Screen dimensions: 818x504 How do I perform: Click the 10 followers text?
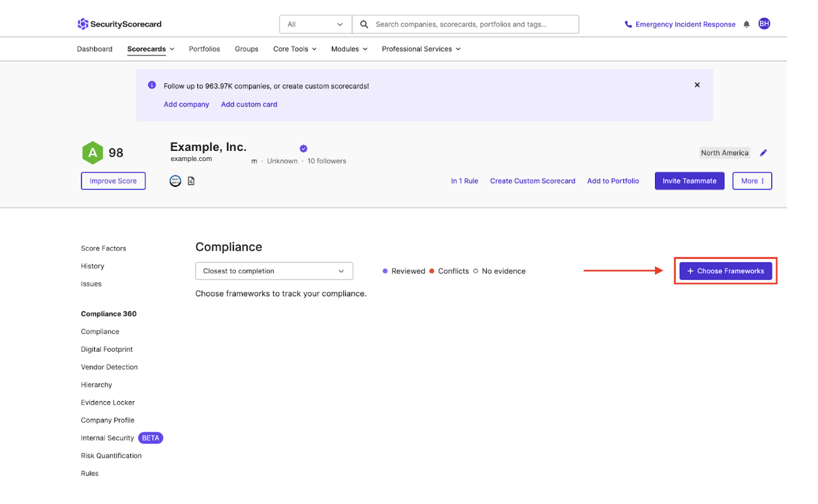(327, 161)
